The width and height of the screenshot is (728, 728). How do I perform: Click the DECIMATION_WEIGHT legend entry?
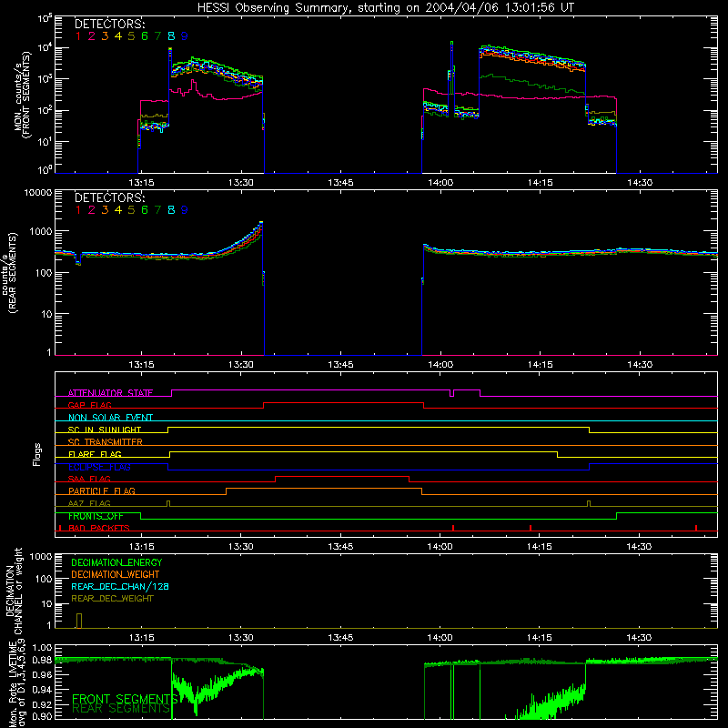(x=116, y=574)
